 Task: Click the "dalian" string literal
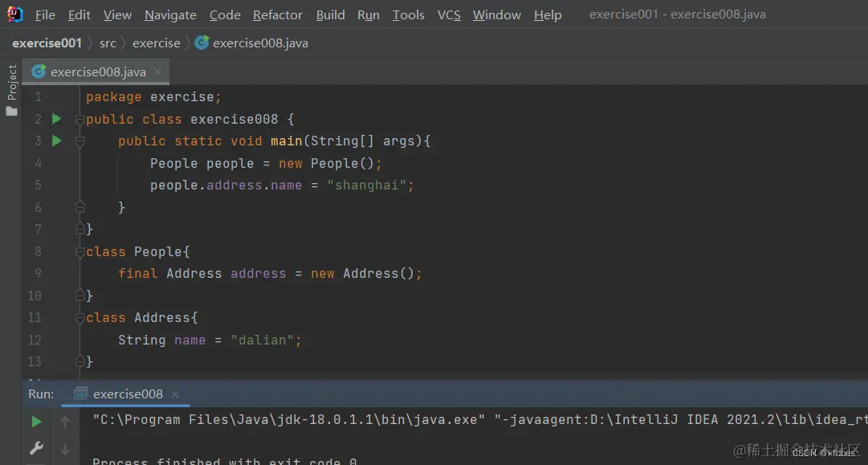click(263, 340)
